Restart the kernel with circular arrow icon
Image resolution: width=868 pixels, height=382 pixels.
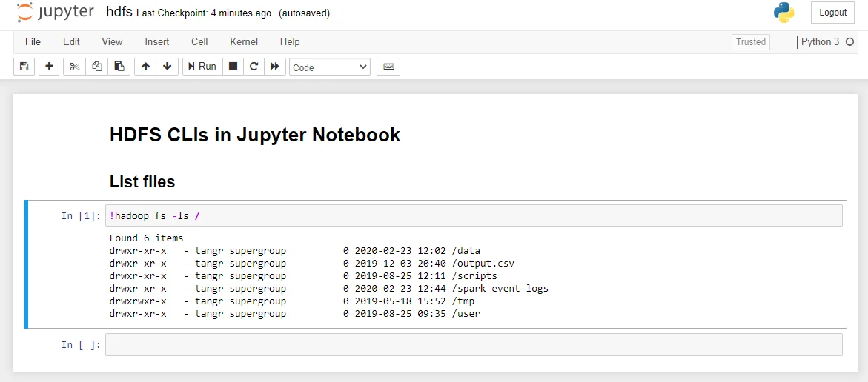point(254,67)
